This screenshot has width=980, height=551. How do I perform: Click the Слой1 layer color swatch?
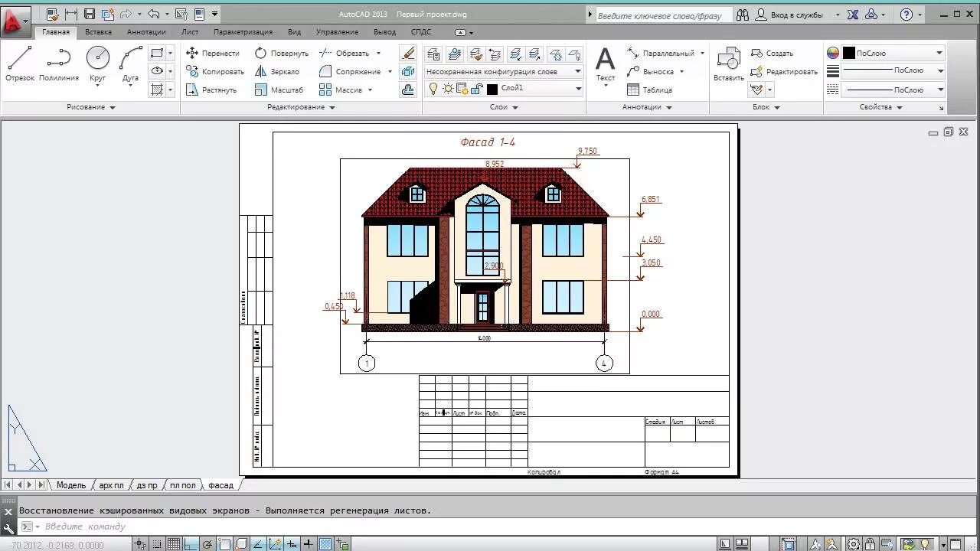tap(492, 89)
